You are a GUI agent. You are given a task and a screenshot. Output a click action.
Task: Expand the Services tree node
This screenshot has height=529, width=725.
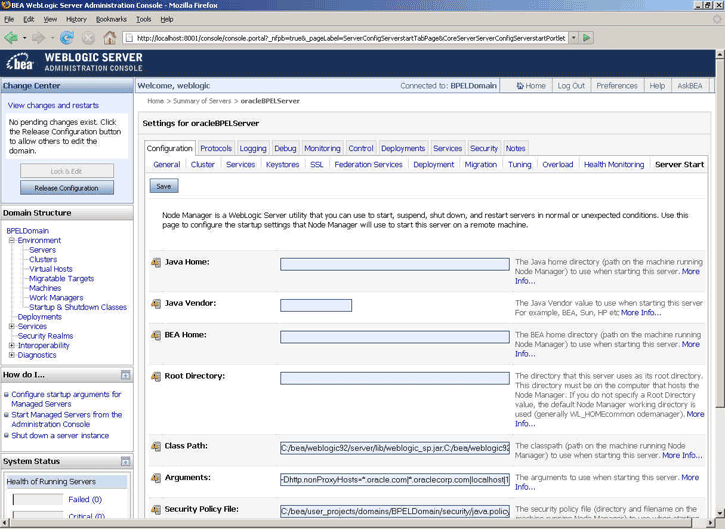click(x=12, y=326)
